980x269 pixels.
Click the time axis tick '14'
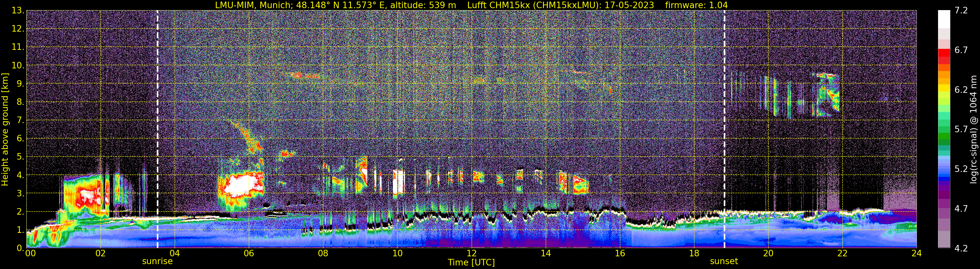point(545,253)
